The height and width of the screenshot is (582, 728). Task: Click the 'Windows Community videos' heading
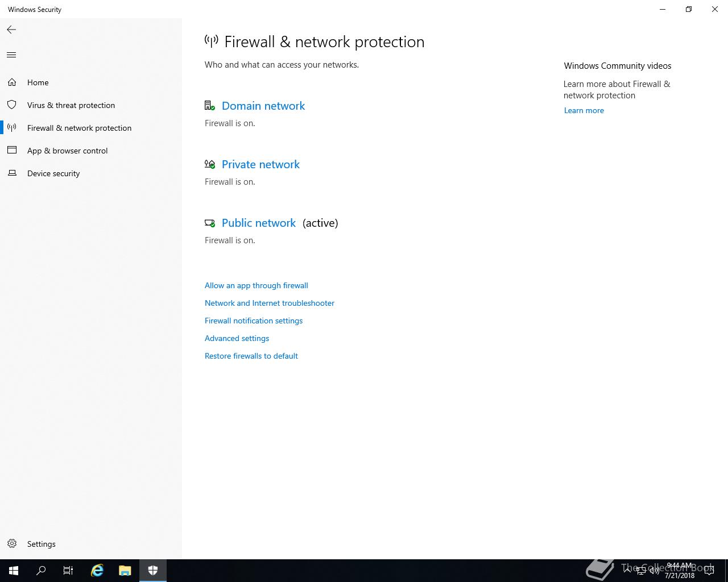(618, 66)
